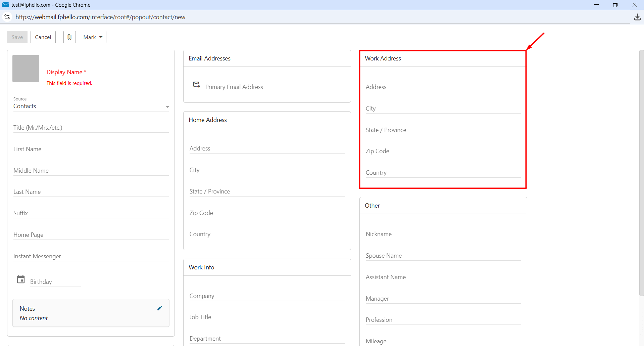Click the Work Address Country field

[x=443, y=173]
